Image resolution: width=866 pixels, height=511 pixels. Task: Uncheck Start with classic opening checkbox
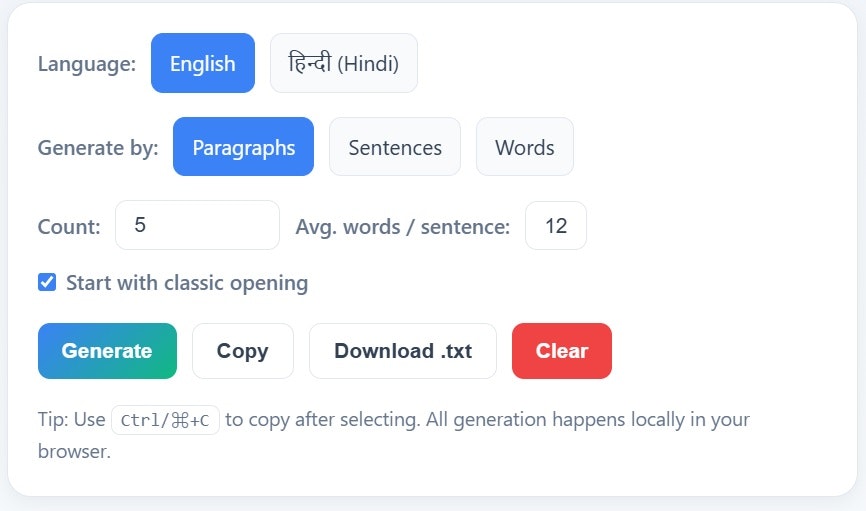[x=47, y=282]
